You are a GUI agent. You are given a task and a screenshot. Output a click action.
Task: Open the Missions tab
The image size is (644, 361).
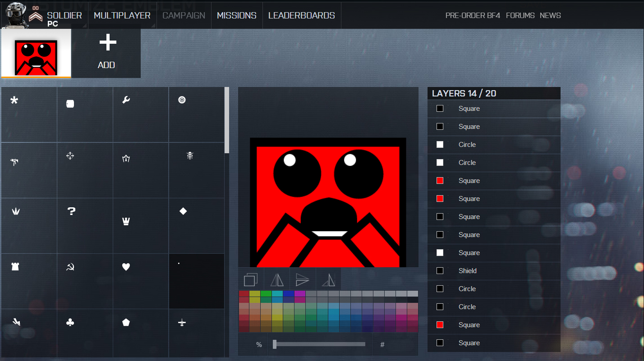coord(237,15)
